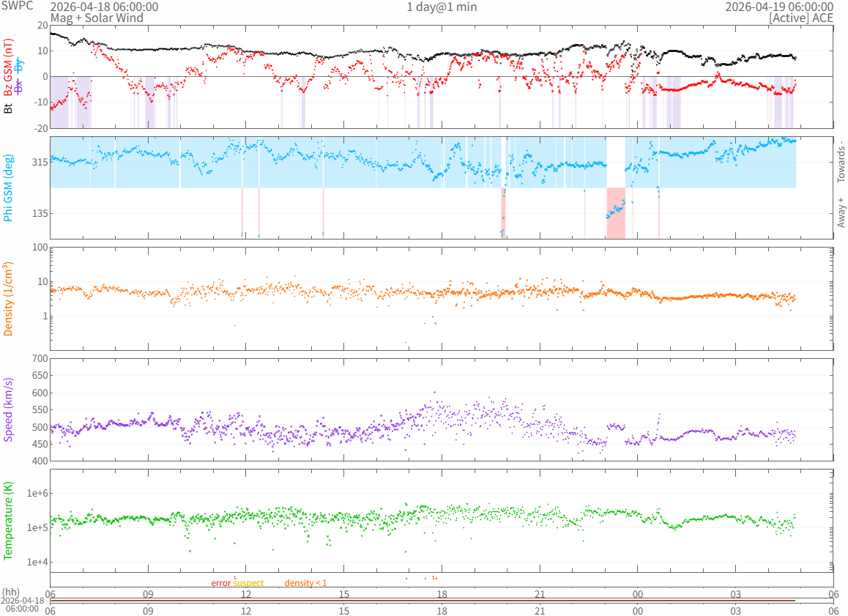Select the Temperature (K) axis label
Screen dimensions: 848x616
pos(9,521)
